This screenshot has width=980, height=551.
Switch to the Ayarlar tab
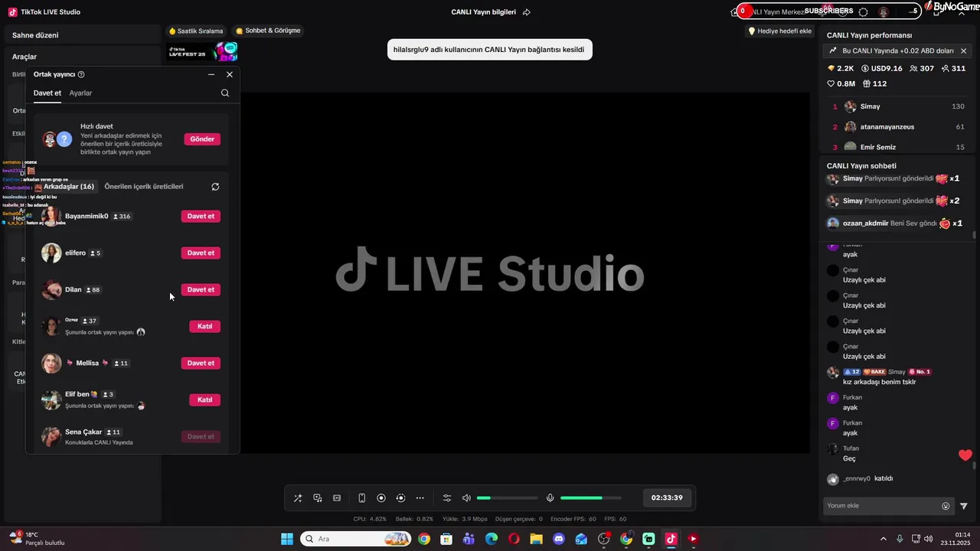tap(80, 93)
